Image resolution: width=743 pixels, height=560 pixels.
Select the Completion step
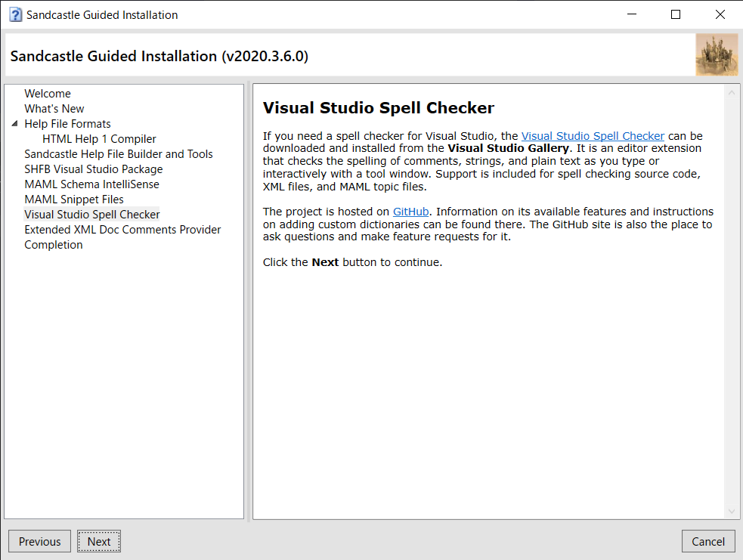[53, 244]
